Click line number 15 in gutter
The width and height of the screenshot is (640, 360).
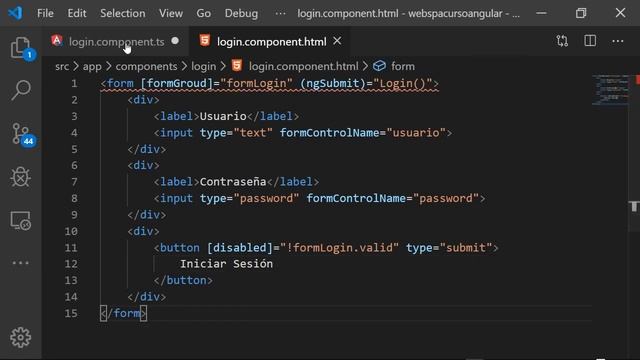[71, 313]
